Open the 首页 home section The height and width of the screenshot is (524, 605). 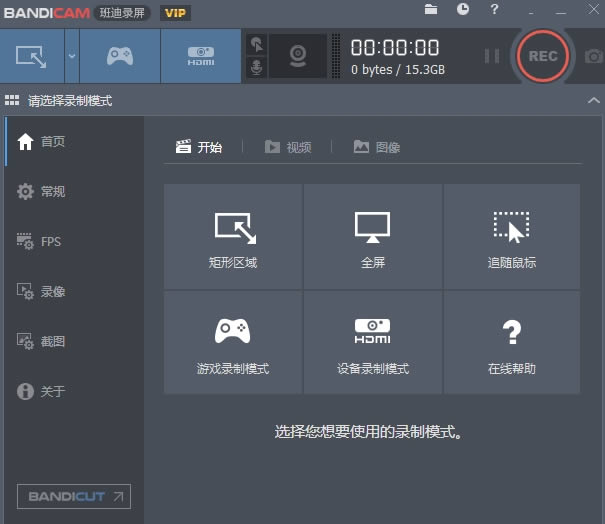(75, 141)
